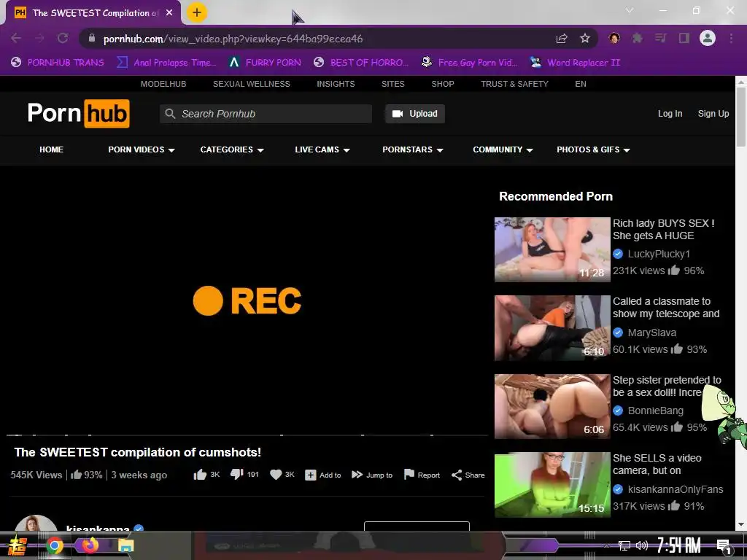Open the Chrome three-dot menu
Viewport: 747px width, 560px height.
pos(731,38)
